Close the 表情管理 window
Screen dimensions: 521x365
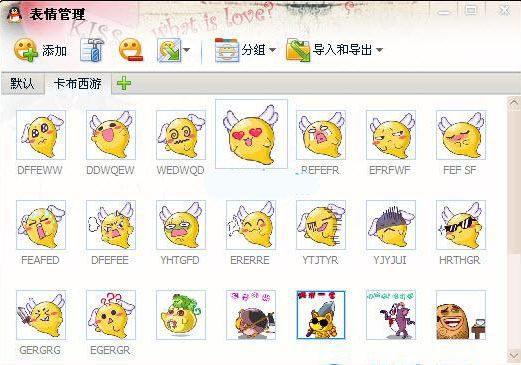(x=504, y=11)
